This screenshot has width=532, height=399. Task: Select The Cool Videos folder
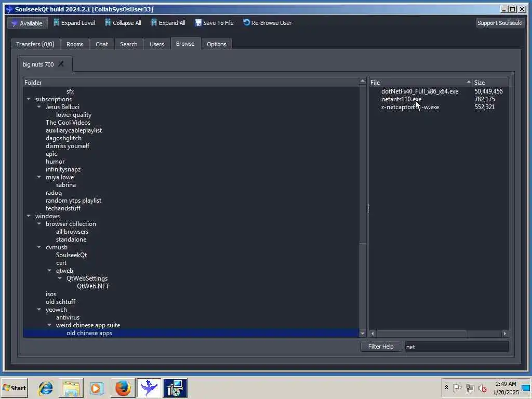(x=68, y=123)
